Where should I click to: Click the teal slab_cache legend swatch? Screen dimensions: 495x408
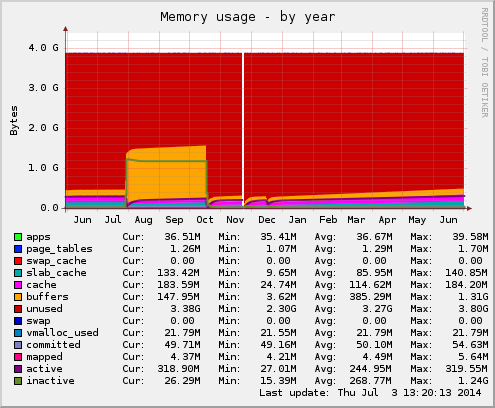click(18, 273)
